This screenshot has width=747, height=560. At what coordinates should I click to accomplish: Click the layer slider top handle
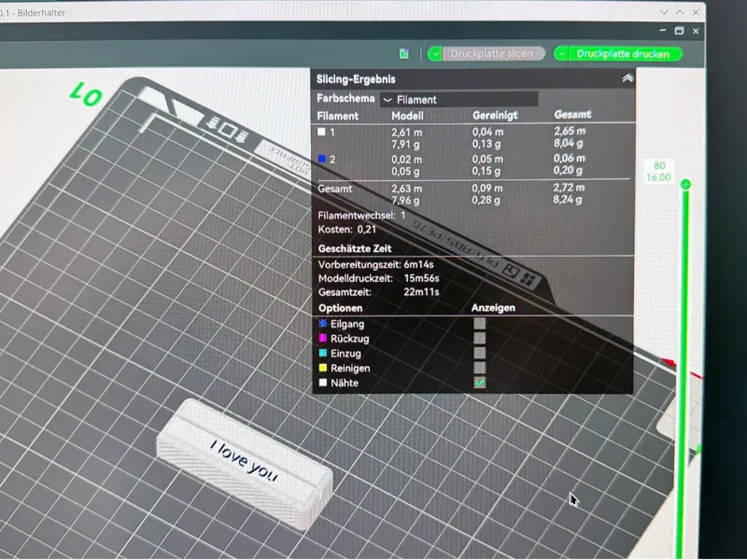[685, 184]
